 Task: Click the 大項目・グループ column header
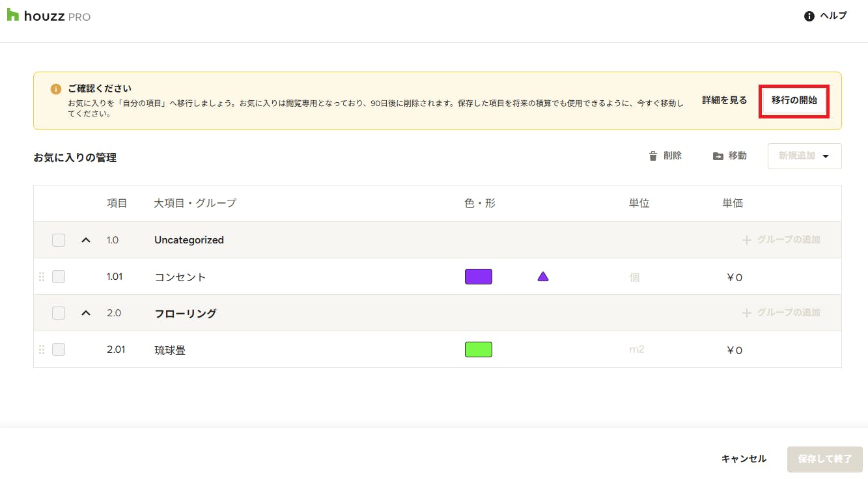pos(195,203)
